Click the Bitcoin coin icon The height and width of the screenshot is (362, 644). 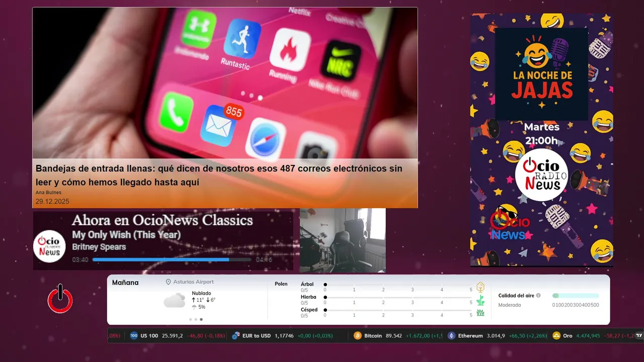pos(358,335)
